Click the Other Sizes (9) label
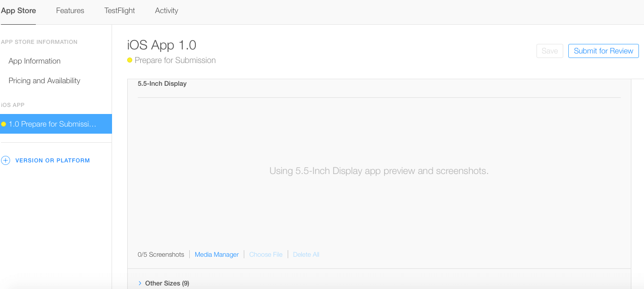Viewport: 644px width, 289px height. coord(167,283)
